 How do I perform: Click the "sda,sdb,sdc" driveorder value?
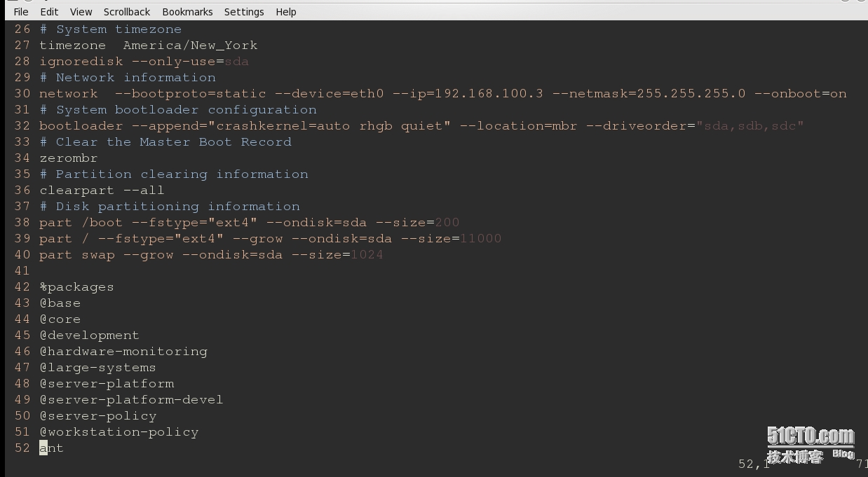[750, 125]
